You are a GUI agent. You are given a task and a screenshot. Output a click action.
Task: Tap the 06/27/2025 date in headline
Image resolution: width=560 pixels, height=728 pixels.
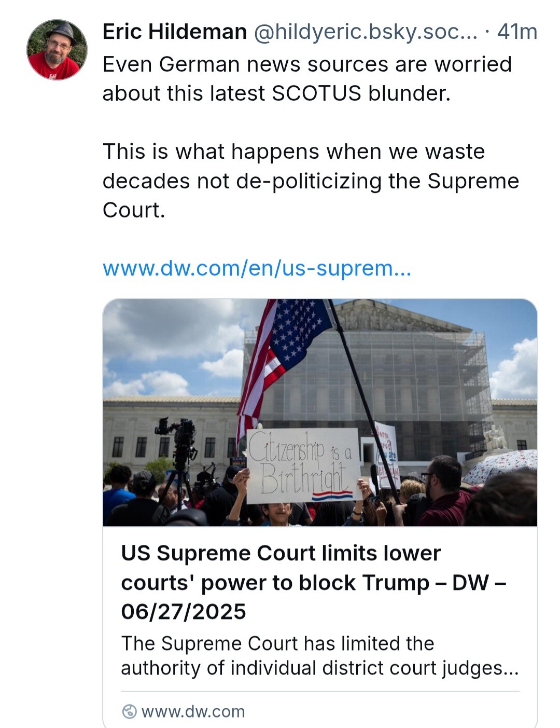184,612
